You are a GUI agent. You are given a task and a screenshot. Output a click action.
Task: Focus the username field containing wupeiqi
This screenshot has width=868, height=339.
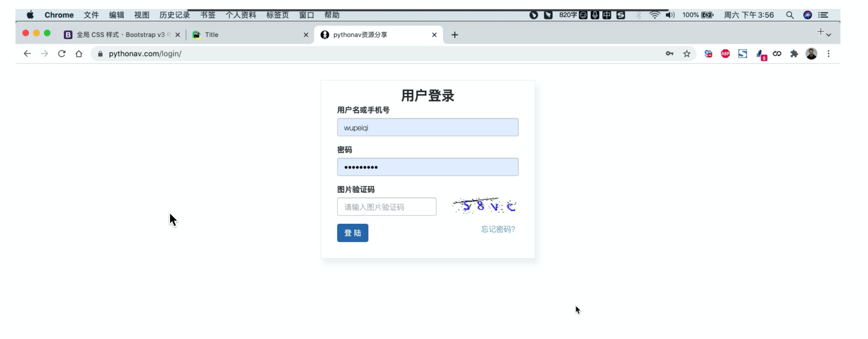tap(428, 127)
